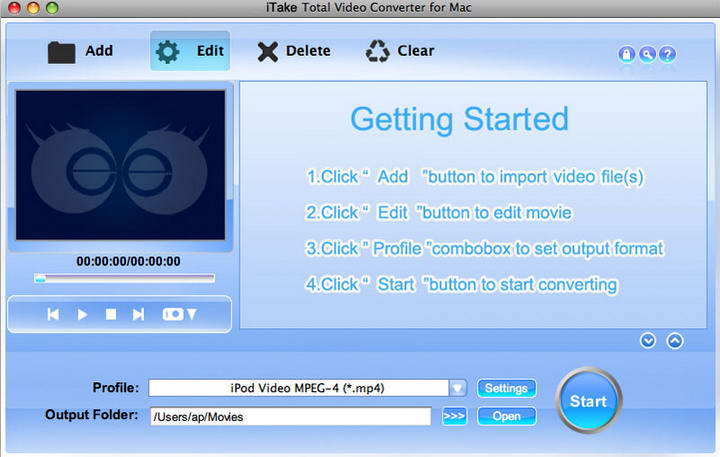Screen dimensions: 720x457
Task: Click the iPod Video MPEG-4 profile box
Action: pyautogui.click(x=298, y=388)
